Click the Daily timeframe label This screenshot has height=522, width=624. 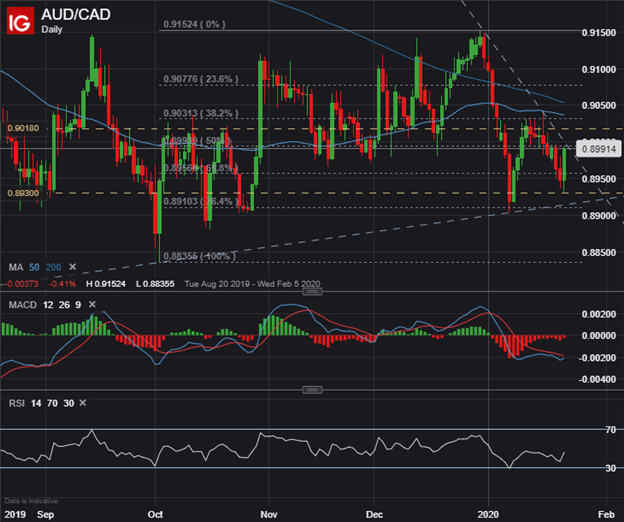pyautogui.click(x=52, y=29)
